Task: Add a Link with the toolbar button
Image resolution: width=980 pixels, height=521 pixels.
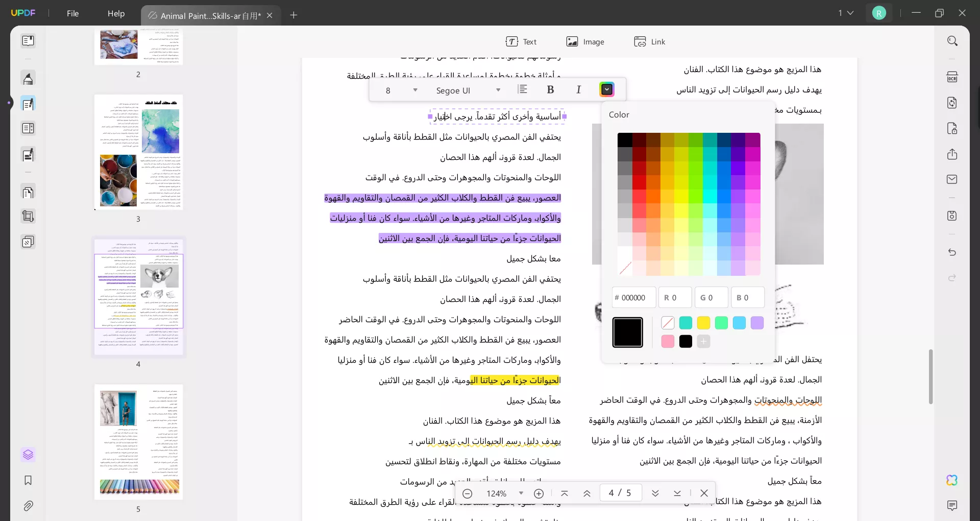Action: [649, 41]
